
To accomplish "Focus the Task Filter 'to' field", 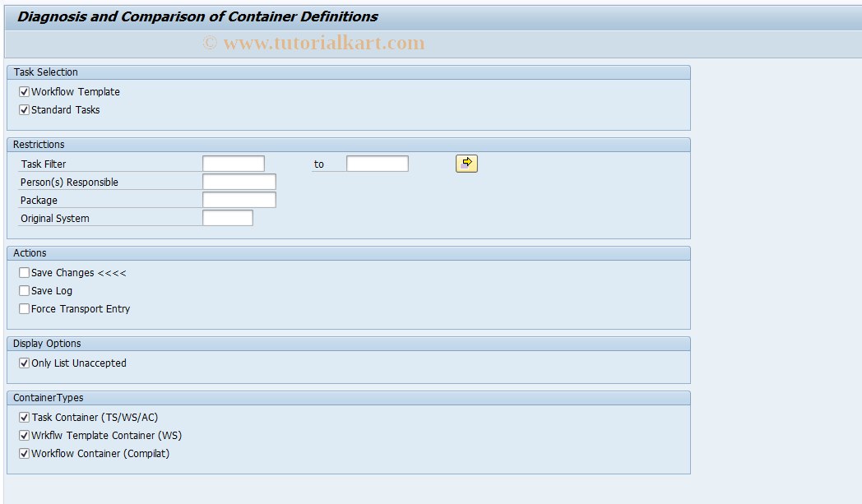I will [377, 164].
